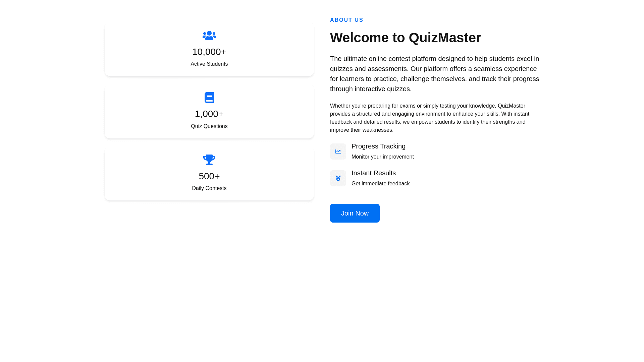Click the 500+ statistic number
The height and width of the screenshot is (362, 644).
tap(209, 176)
